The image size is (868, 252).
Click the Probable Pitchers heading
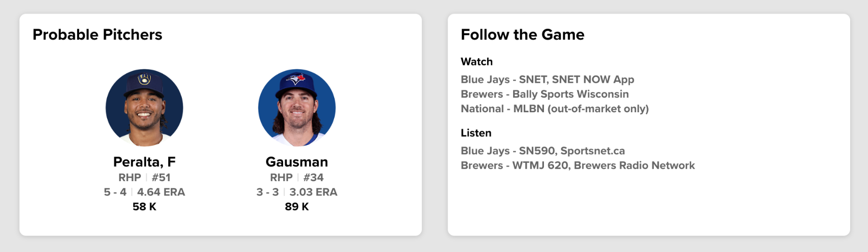pos(97,35)
